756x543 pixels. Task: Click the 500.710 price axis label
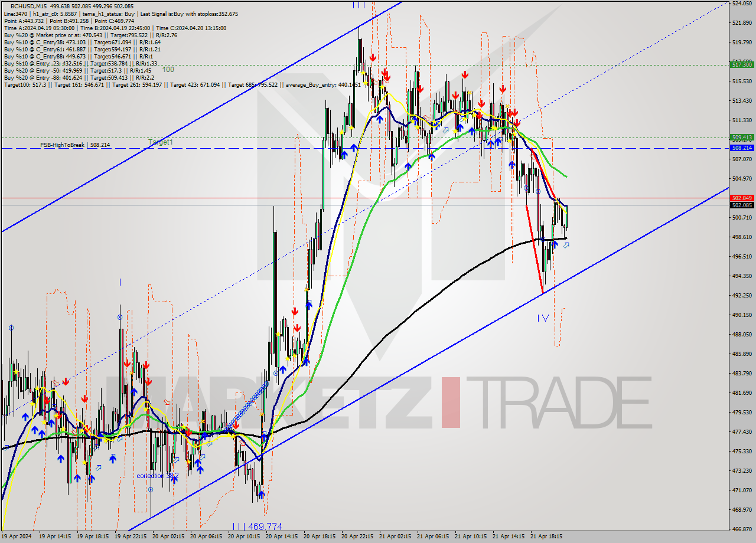click(742, 218)
